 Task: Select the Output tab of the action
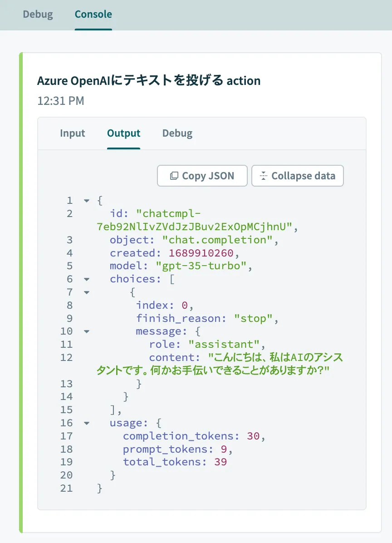[124, 133]
